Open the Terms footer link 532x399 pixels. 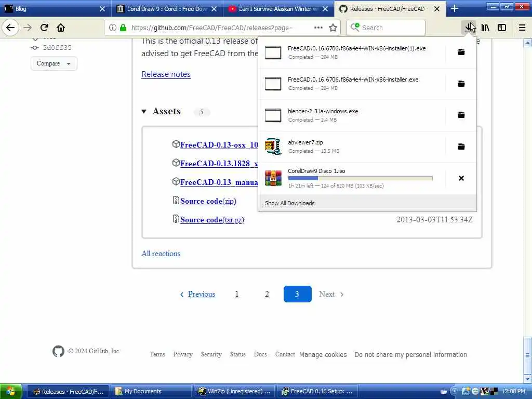click(x=157, y=354)
